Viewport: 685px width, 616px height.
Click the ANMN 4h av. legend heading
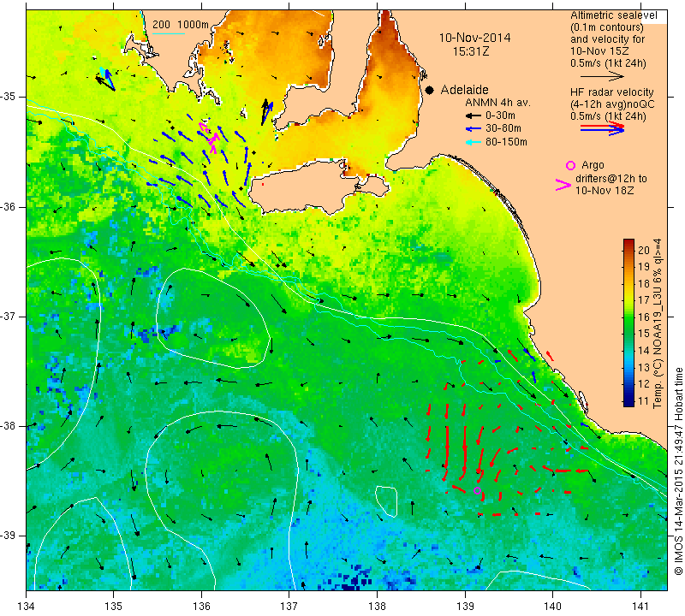[x=497, y=103]
